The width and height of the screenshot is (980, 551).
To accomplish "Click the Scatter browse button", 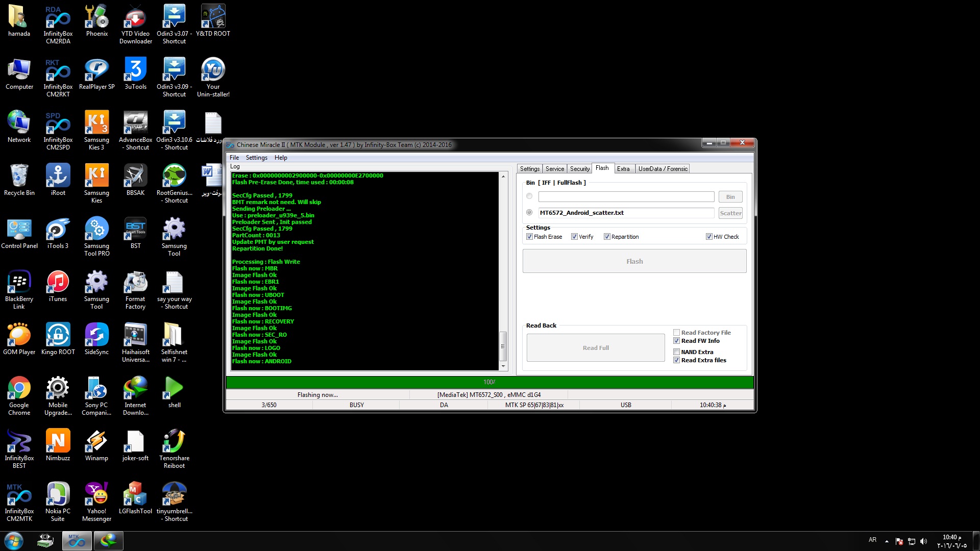I will pos(730,213).
